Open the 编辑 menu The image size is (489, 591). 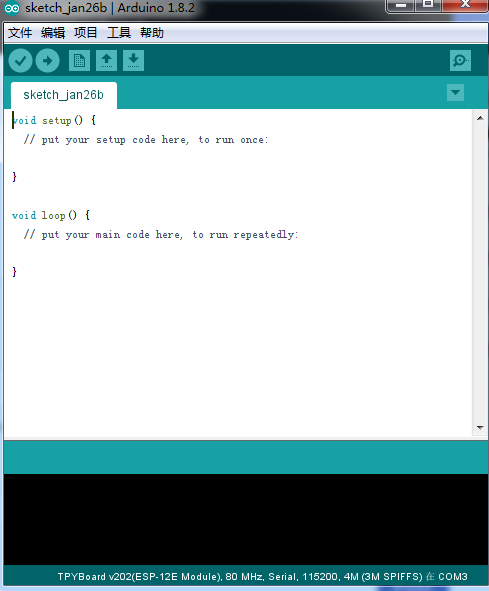pyautogui.click(x=53, y=33)
